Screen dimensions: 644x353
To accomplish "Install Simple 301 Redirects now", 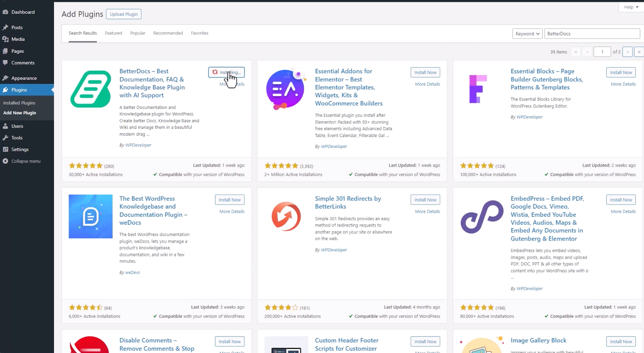I will pos(425,200).
